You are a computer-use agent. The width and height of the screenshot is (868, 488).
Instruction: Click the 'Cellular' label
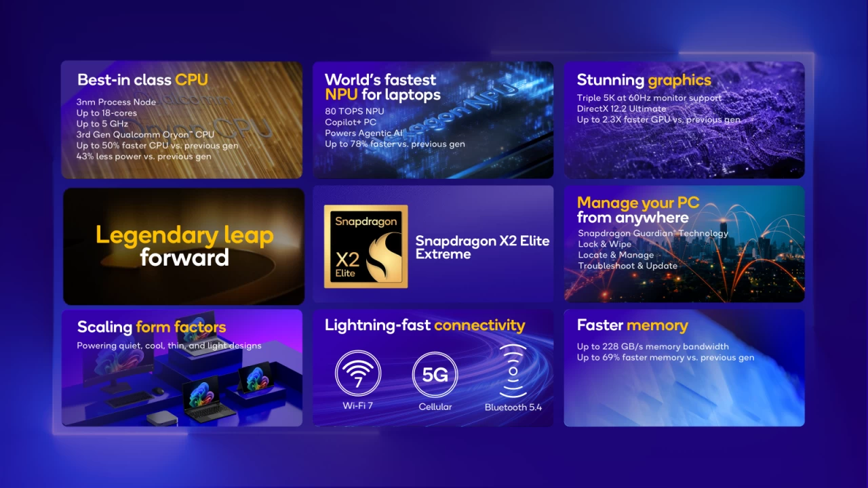coord(435,407)
